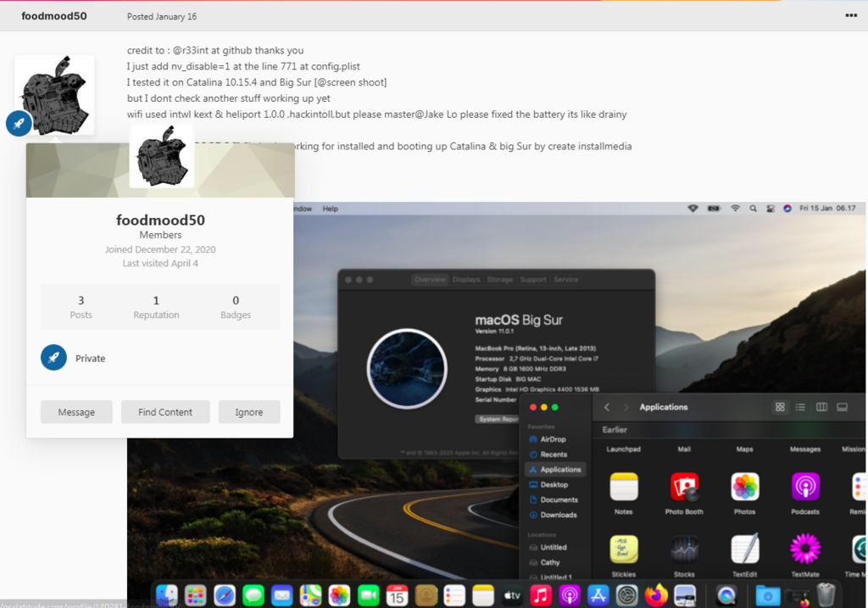Screen dimensions: 868x608
Task: Select the Displays tab in About This Mac
Action: 465,279
